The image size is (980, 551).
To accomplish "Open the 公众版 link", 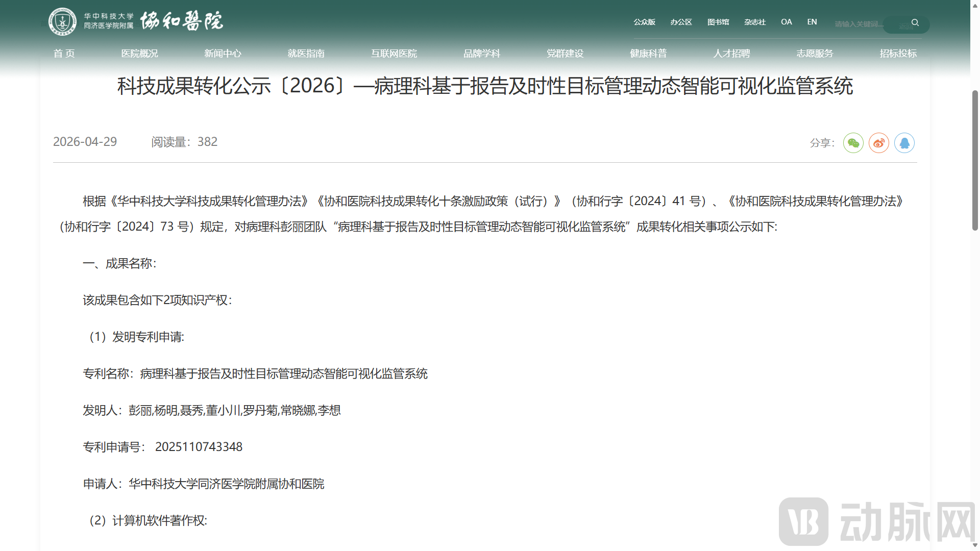I will [x=645, y=22].
